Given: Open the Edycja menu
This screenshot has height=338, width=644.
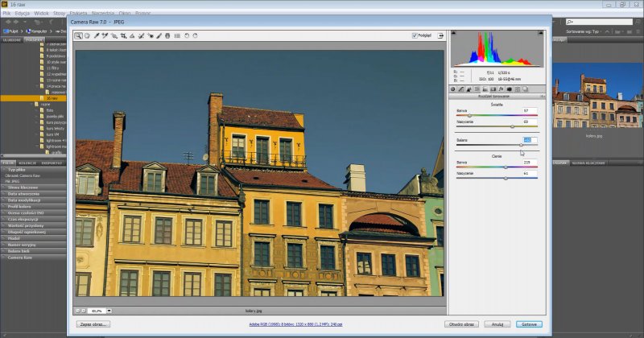Looking at the screenshot, I should (23, 14).
